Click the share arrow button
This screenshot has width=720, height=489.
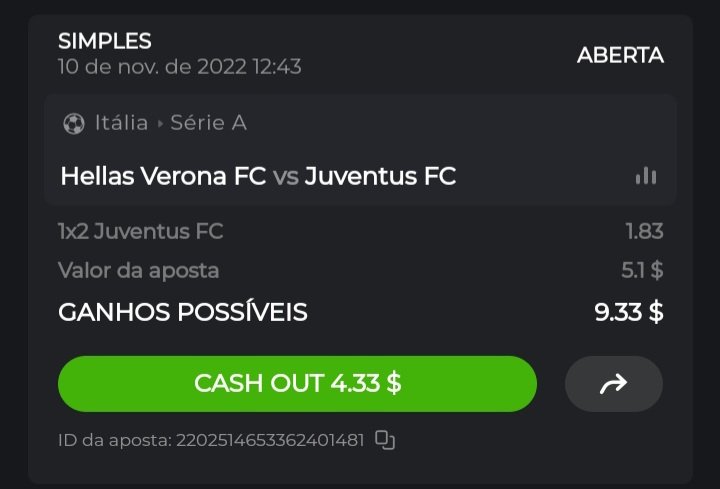tap(613, 384)
